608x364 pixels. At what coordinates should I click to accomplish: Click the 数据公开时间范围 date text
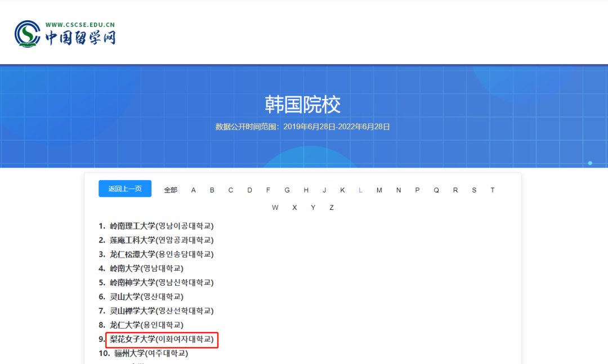pyautogui.click(x=303, y=127)
